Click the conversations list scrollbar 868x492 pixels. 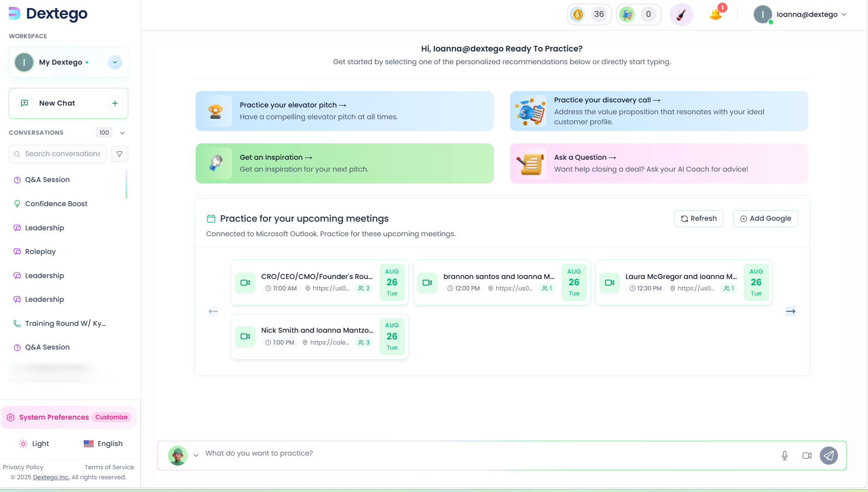(126, 184)
